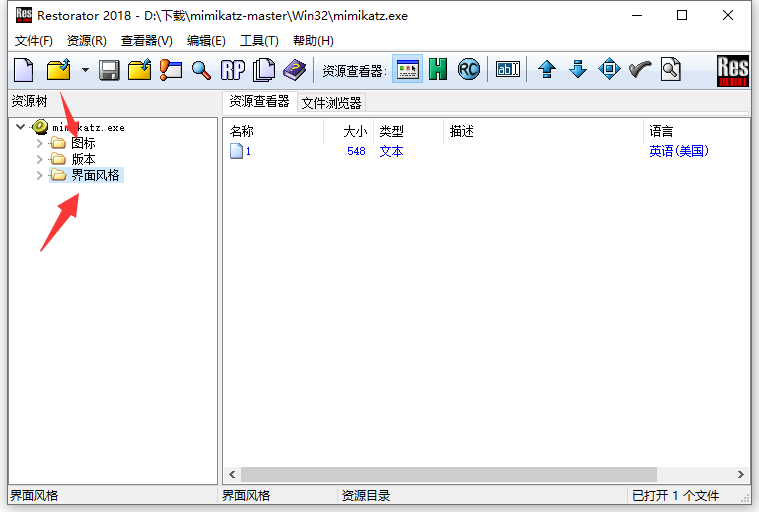The image size is (759, 512).
Task: Click the 资源树 panel header
Action: (x=30, y=101)
